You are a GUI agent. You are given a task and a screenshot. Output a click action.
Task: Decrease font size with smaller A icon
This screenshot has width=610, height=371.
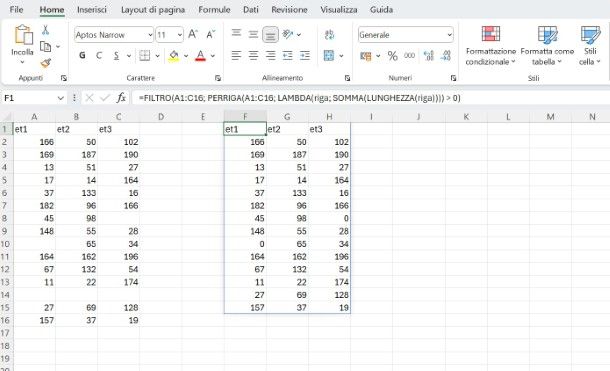click(x=210, y=35)
